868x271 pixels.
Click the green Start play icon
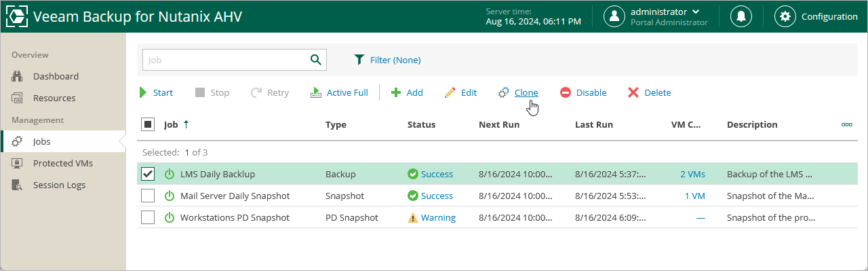pyautogui.click(x=143, y=92)
